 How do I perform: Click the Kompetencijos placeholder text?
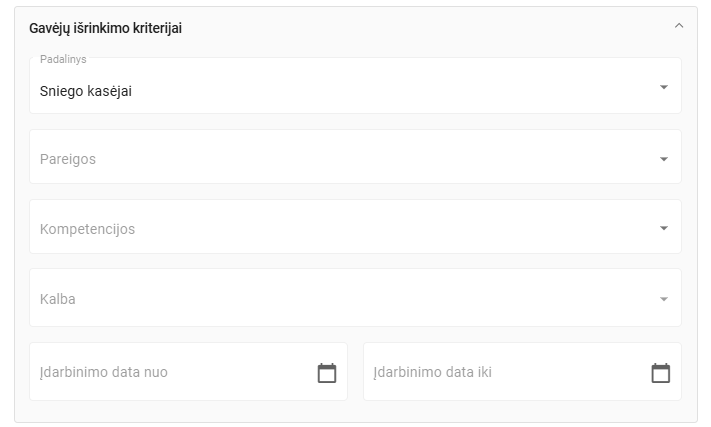pos(88,229)
